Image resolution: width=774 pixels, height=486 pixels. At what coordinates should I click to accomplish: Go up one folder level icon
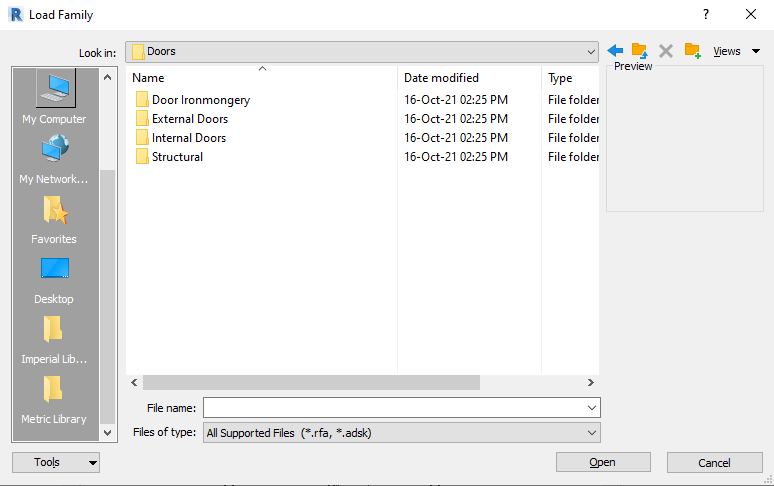[x=640, y=51]
